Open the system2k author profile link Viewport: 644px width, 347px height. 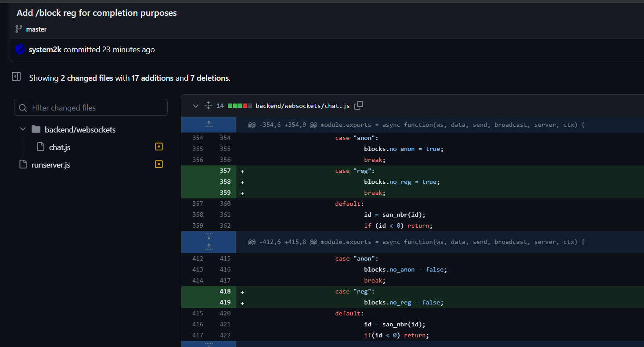tap(45, 50)
